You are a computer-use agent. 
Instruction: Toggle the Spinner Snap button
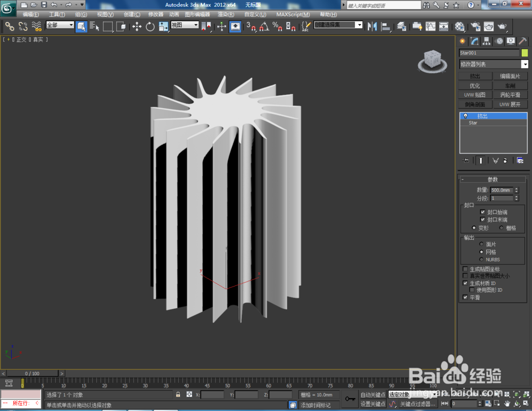(x=290, y=26)
